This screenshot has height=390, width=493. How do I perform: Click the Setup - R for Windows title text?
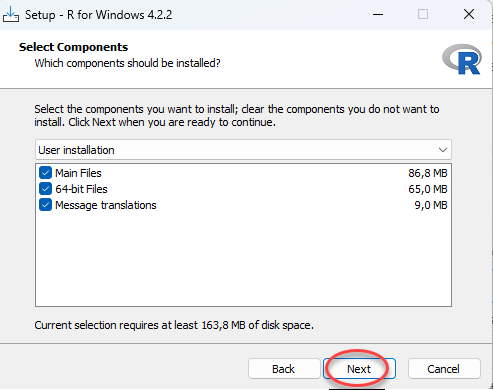point(99,15)
